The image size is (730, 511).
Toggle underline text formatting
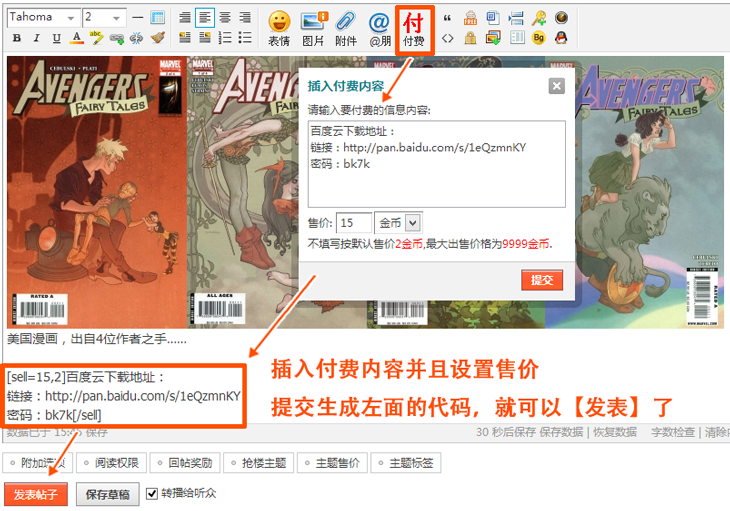point(56,38)
